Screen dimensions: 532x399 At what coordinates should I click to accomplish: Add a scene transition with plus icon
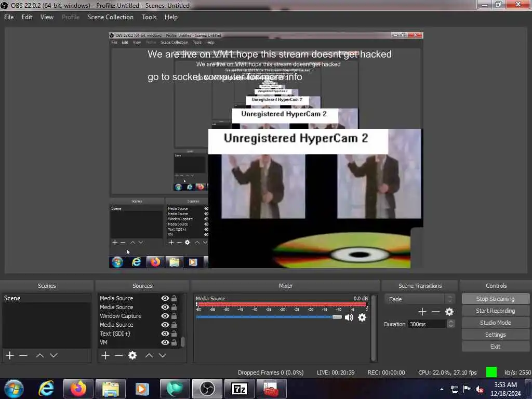[422, 312]
